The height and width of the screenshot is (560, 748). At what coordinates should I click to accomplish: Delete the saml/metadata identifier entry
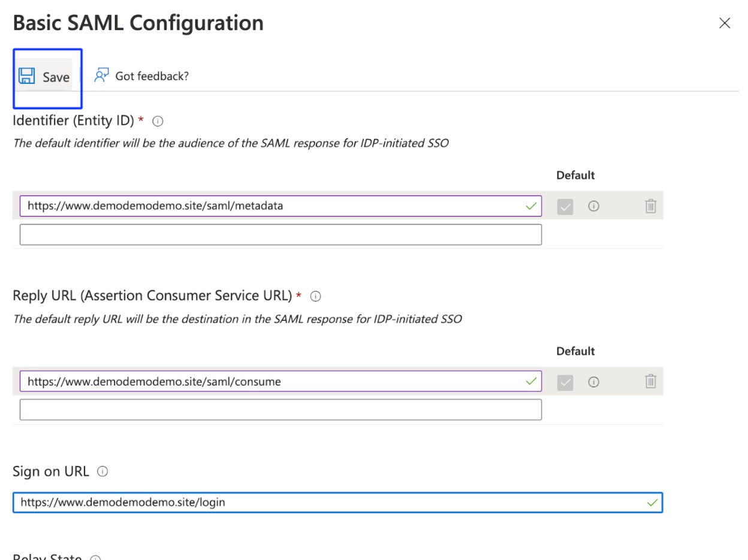650,206
